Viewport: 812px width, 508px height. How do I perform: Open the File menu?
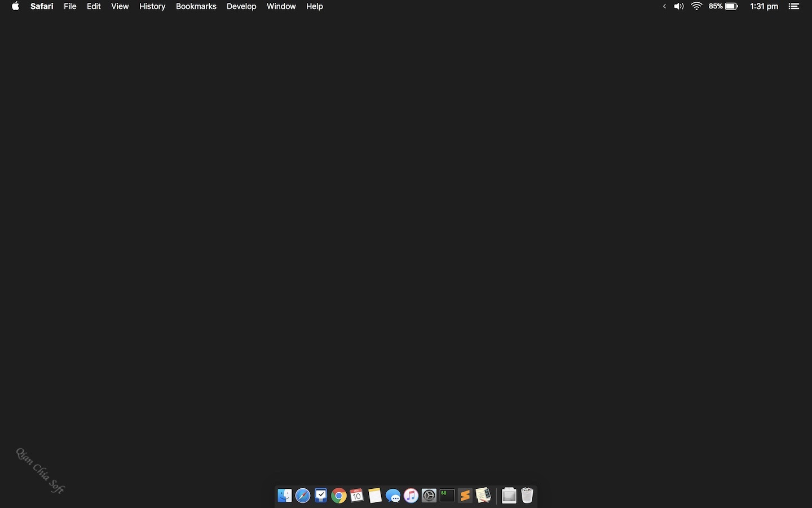(x=70, y=6)
